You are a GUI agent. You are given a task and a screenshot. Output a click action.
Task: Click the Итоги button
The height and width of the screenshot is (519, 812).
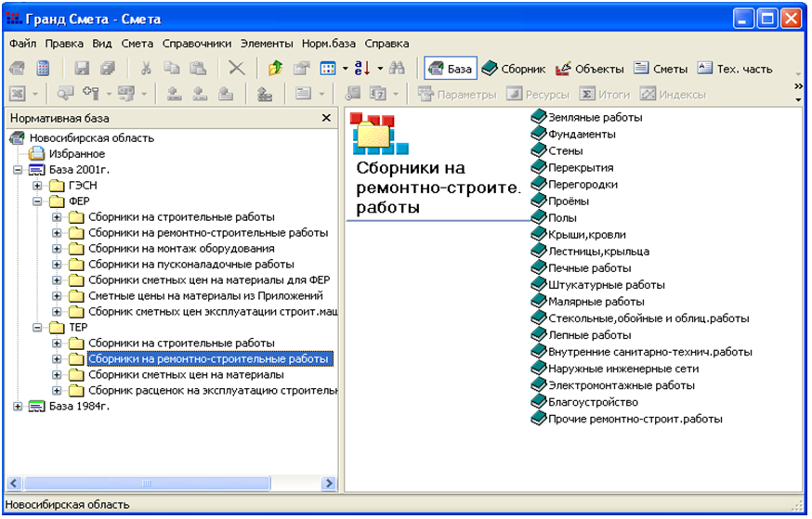[604, 94]
